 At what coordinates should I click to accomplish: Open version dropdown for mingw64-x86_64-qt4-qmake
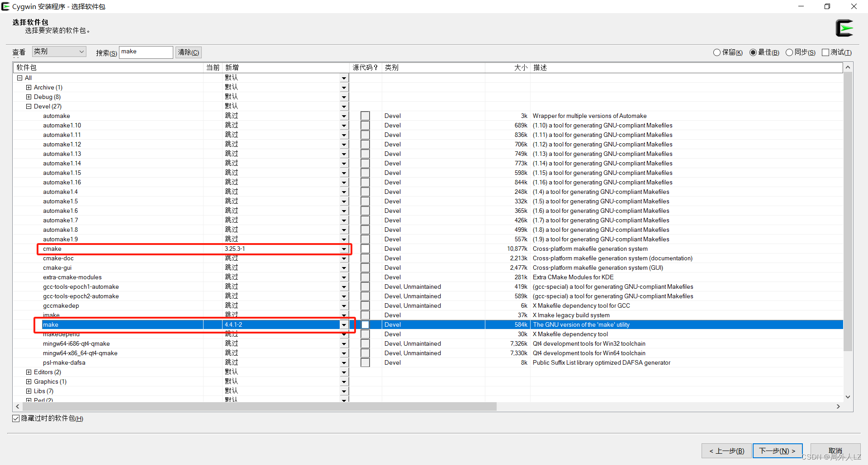tap(344, 353)
